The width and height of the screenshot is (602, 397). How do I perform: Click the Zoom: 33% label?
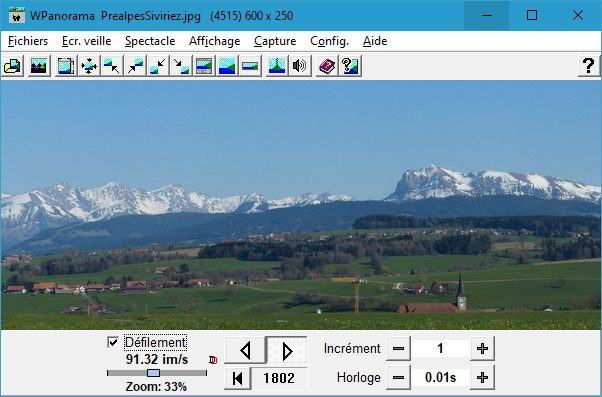(x=156, y=386)
